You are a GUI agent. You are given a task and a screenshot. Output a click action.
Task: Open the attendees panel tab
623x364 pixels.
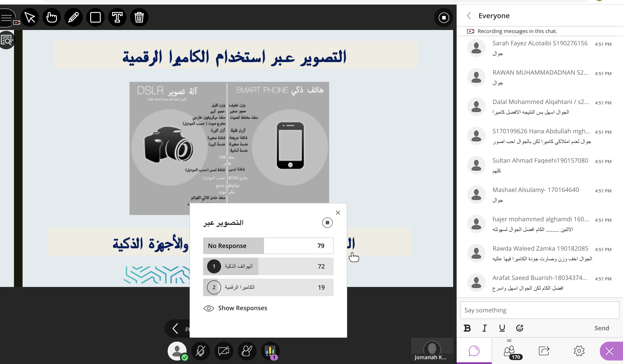click(509, 351)
